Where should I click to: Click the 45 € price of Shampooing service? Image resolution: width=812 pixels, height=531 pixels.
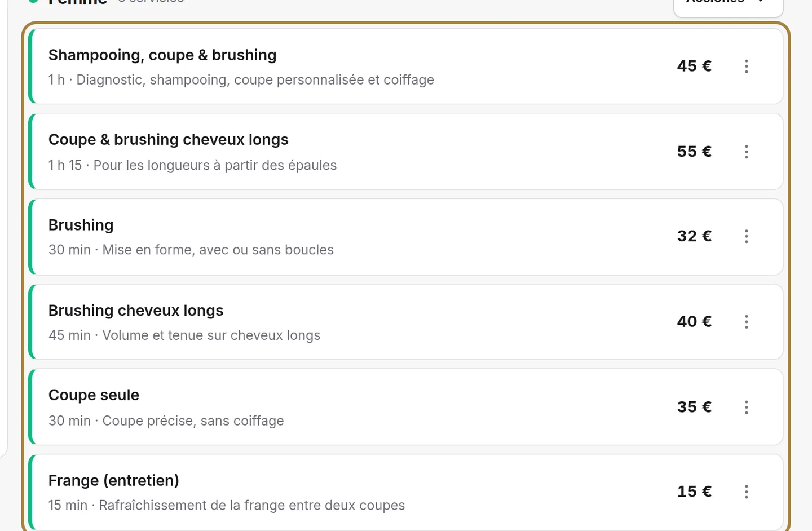click(694, 66)
